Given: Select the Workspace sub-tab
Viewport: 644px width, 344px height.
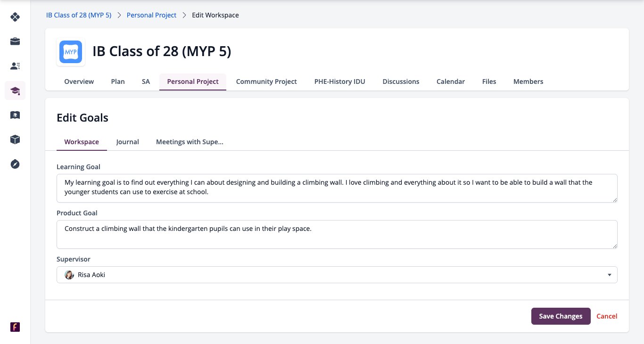Looking at the screenshot, I should [x=82, y=142].
